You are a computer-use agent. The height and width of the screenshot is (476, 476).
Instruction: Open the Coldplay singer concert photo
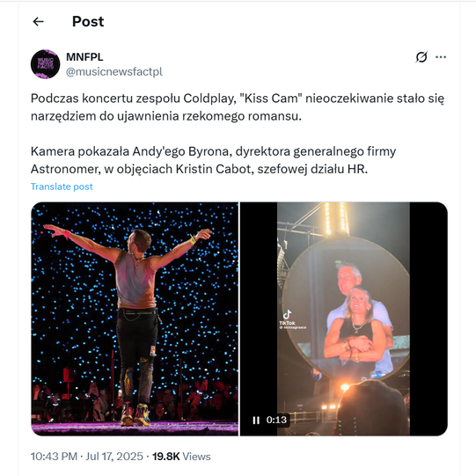point(135,319)
